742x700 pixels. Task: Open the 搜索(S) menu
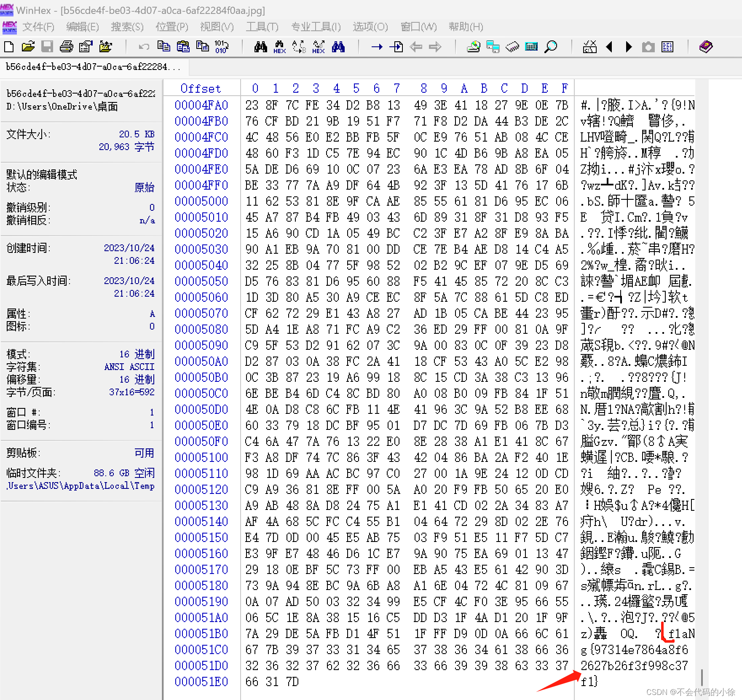point(127,27)
